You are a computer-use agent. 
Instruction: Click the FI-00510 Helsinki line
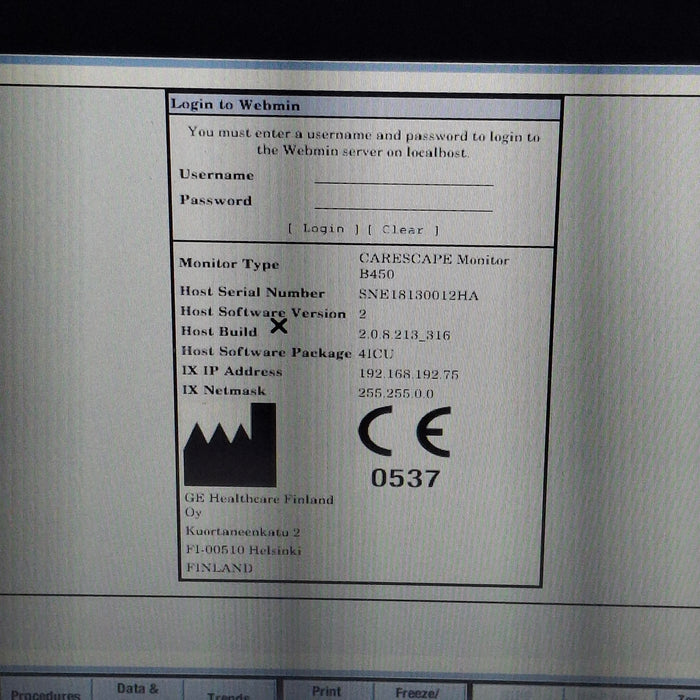click(x=244, y=550)
